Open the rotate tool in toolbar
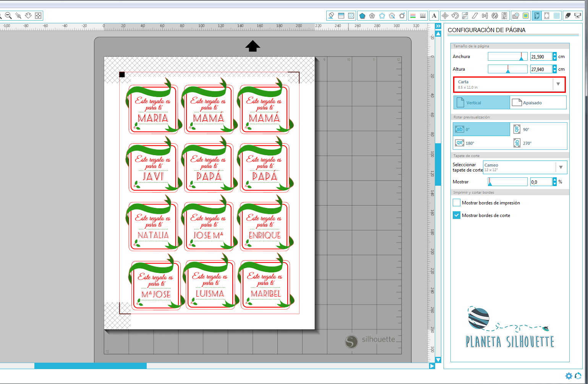Viewport: 588px width, 384px height. [x=455, y=16]
